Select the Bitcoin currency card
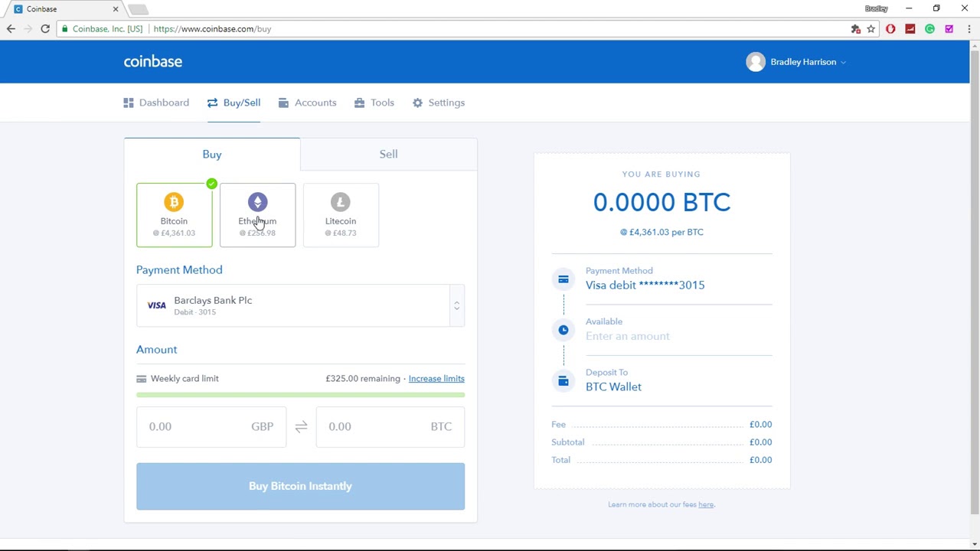The height and width of the screenshot is (551, 980). tap(174, 215)
